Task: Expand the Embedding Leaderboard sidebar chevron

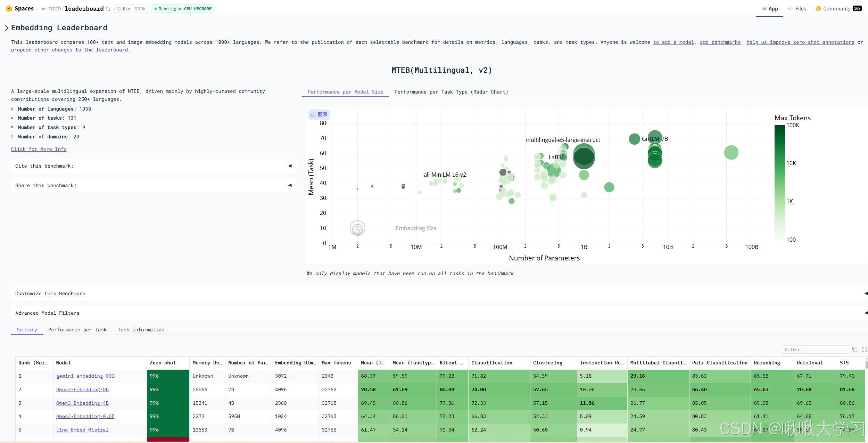Action: point(7,28)
